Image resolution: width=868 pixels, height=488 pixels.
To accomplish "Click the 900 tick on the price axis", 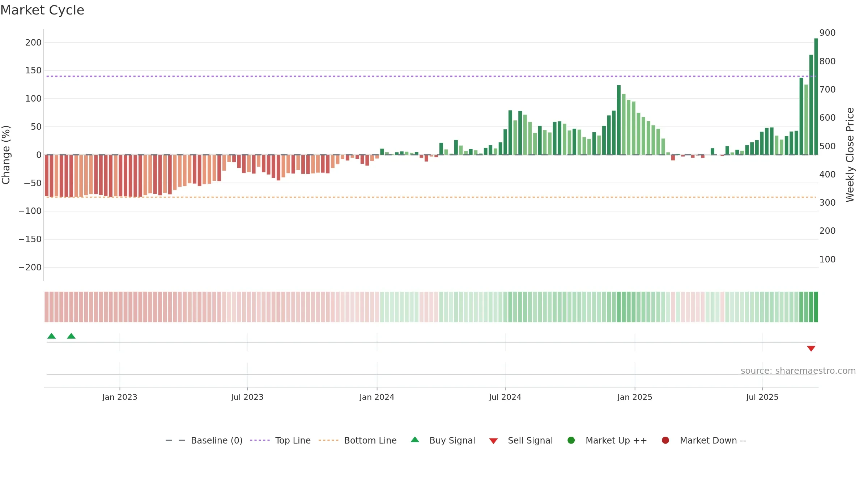I will (x=827, y=33).
